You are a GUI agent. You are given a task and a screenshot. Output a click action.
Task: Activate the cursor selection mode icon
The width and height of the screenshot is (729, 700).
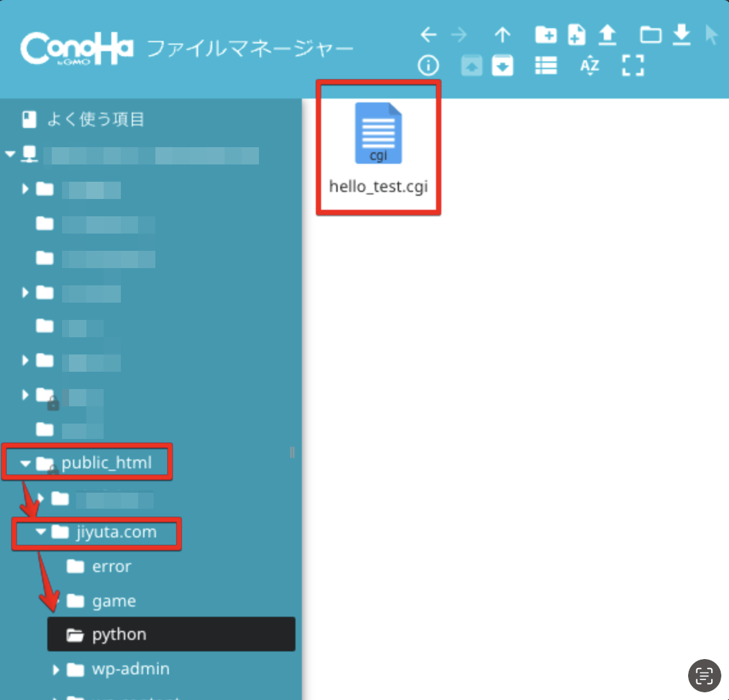(712, 35)
